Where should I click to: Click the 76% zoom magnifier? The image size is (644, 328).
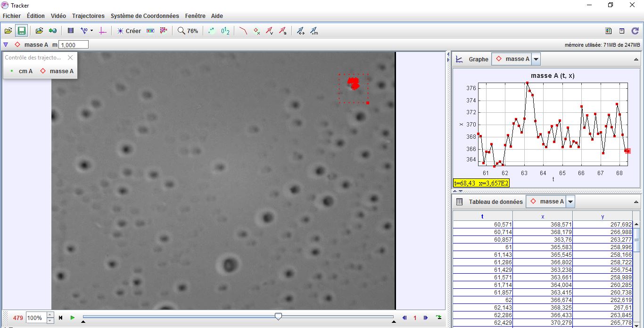(188, 31)
